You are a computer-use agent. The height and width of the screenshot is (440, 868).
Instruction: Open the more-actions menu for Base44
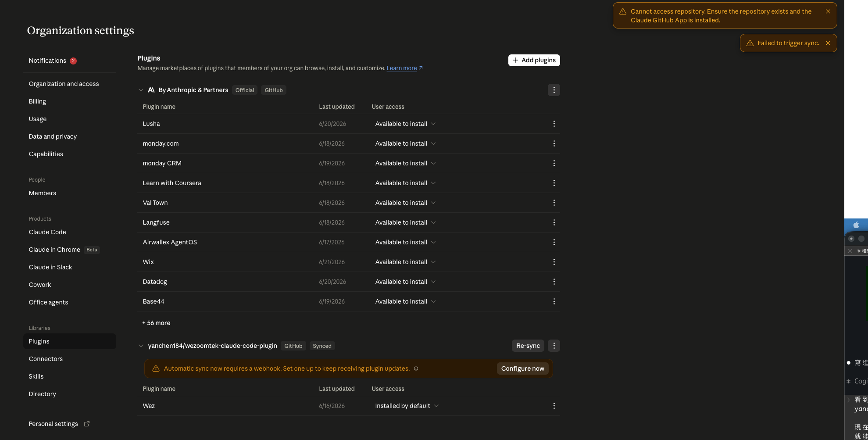coord(554,301)
